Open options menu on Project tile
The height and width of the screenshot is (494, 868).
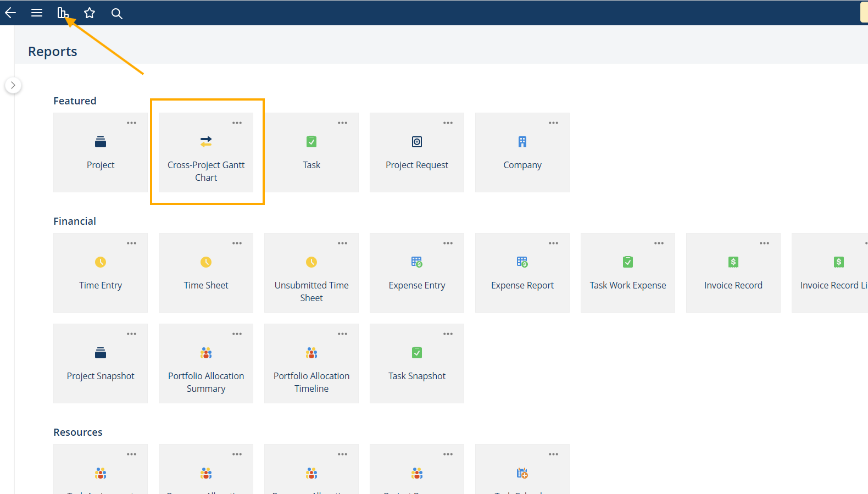coord(132,123)
